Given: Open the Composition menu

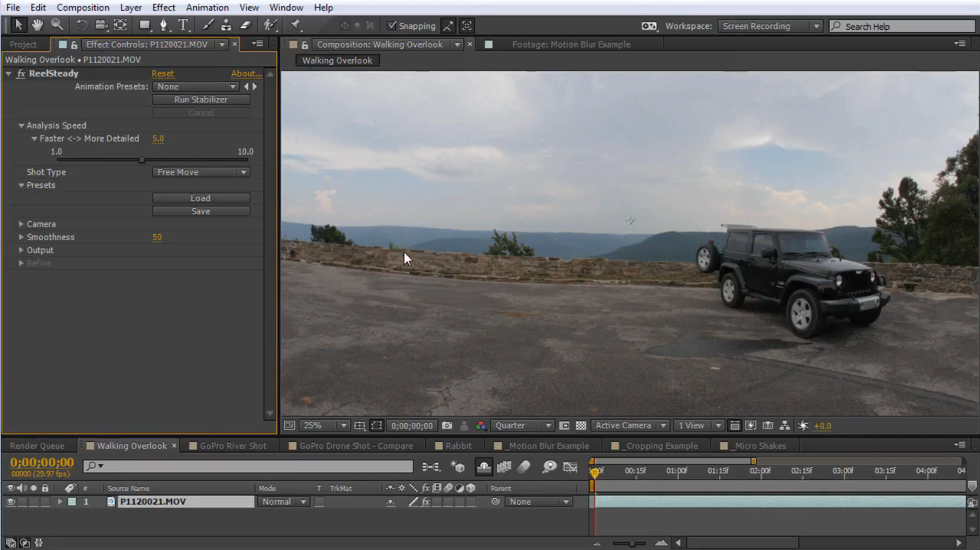Looking at the screenshot, I should (x=83, y=8).
